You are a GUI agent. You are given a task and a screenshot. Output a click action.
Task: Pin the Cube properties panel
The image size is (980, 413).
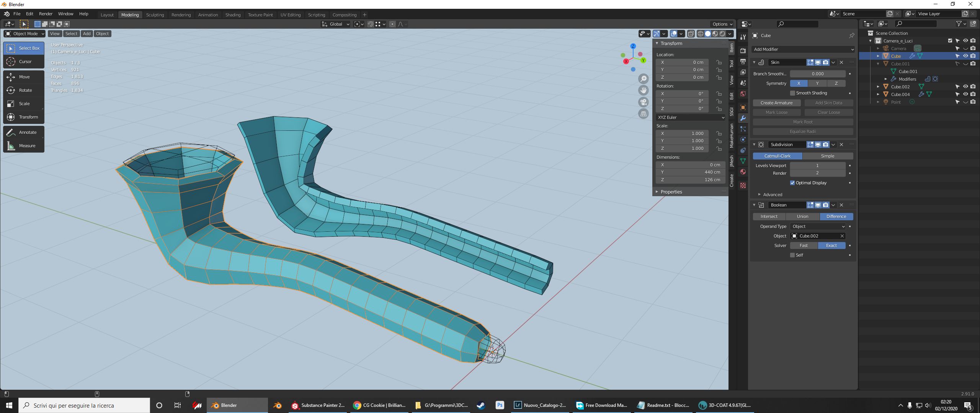[851, 36]
